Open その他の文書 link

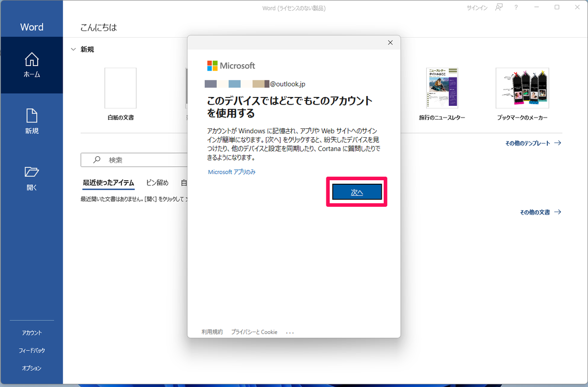540,212
